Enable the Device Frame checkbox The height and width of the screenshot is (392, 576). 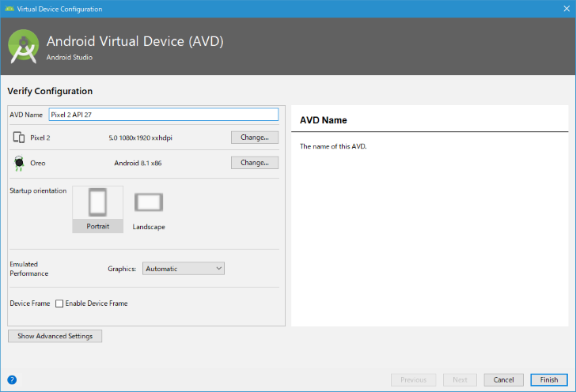point(59,303)
